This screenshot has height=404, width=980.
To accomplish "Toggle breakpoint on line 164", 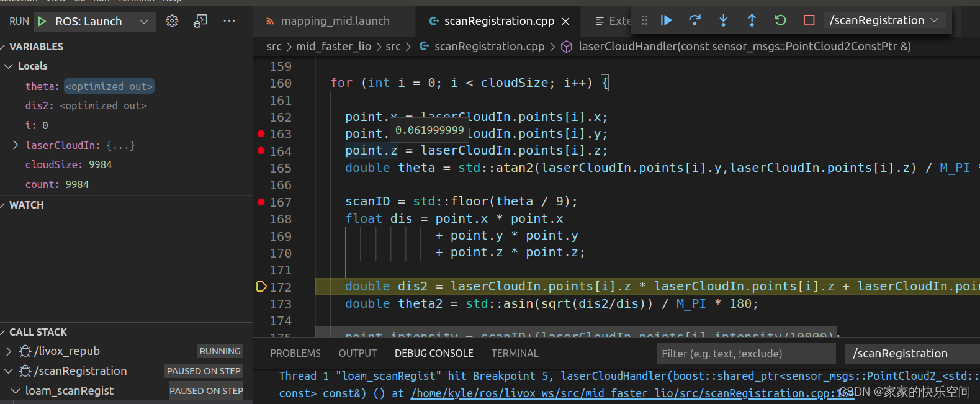I will (x=261, y=151).
